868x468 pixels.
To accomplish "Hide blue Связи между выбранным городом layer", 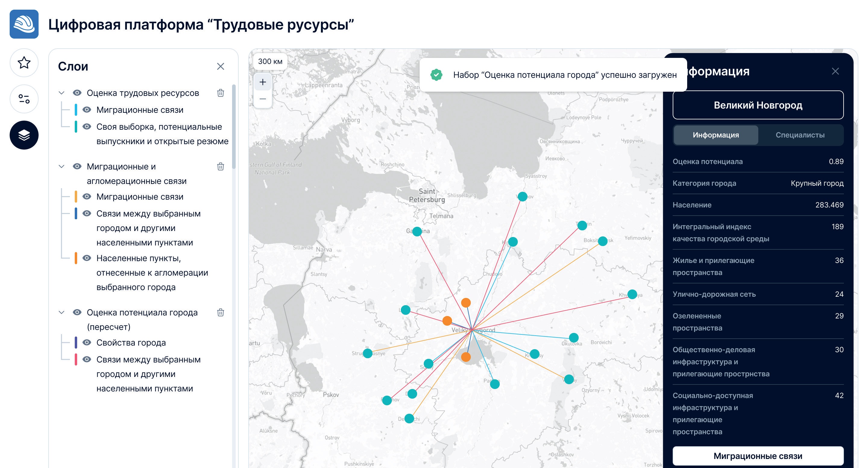I will pos(86,213).
